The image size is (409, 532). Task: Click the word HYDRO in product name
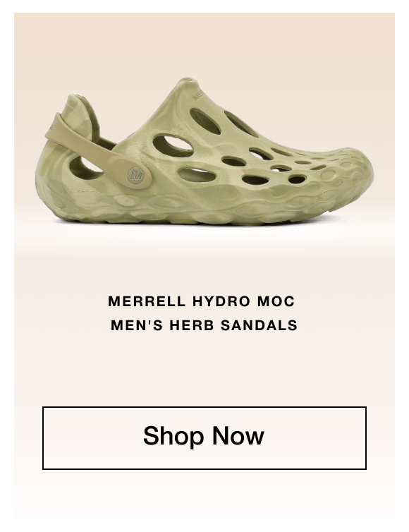[221, 301]
